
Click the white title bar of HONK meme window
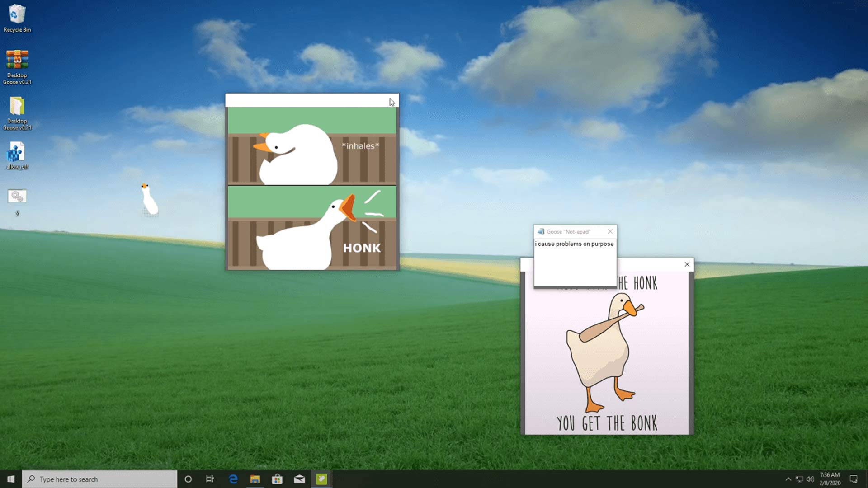point(312,100)
